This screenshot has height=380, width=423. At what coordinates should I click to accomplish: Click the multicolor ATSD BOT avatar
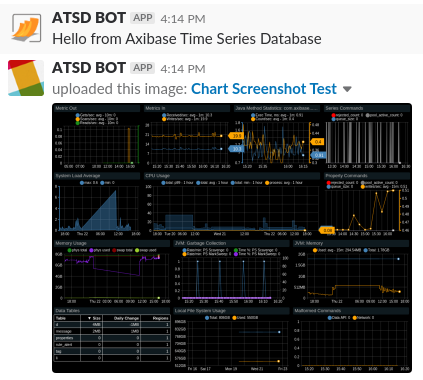tap(26, 78)
